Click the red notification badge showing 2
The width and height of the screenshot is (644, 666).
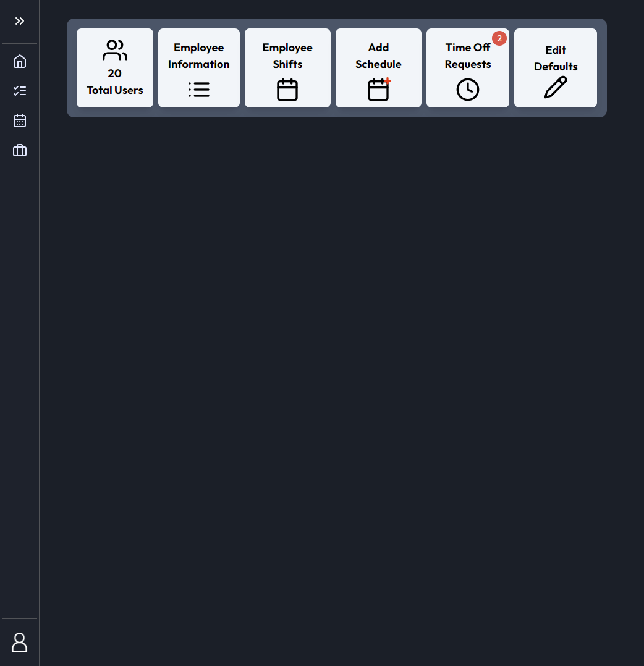coord(499,38)
